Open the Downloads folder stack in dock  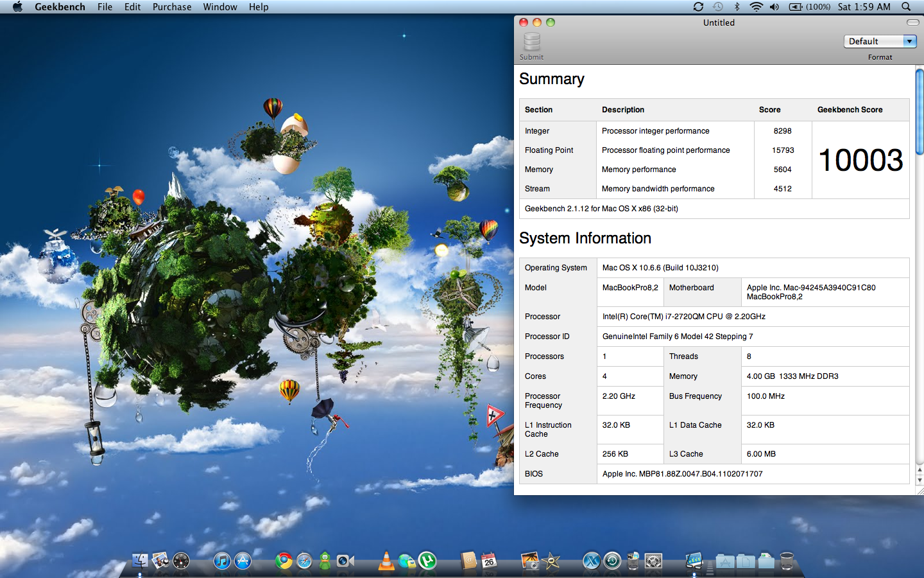click(766, 561)
